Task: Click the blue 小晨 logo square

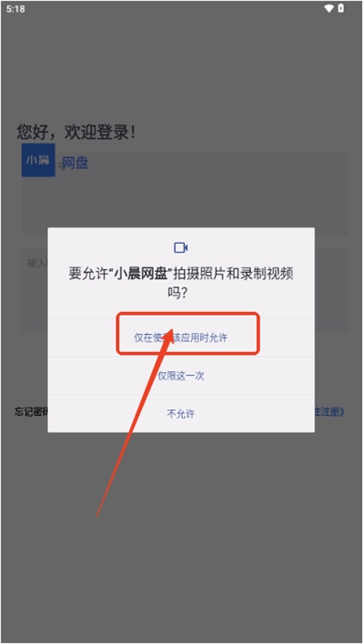Action: coord(38,160)
